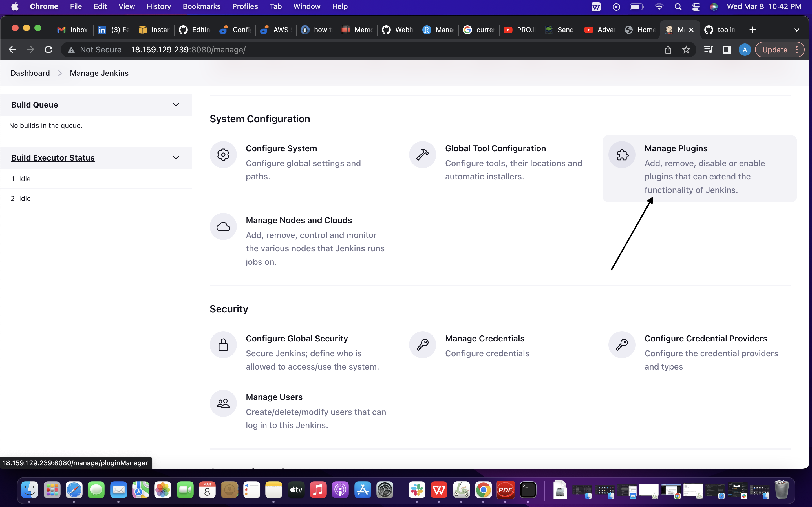The height and width of the screenshot is (507, 812).
Task: Open Slack from the dock
Action: 417,490
